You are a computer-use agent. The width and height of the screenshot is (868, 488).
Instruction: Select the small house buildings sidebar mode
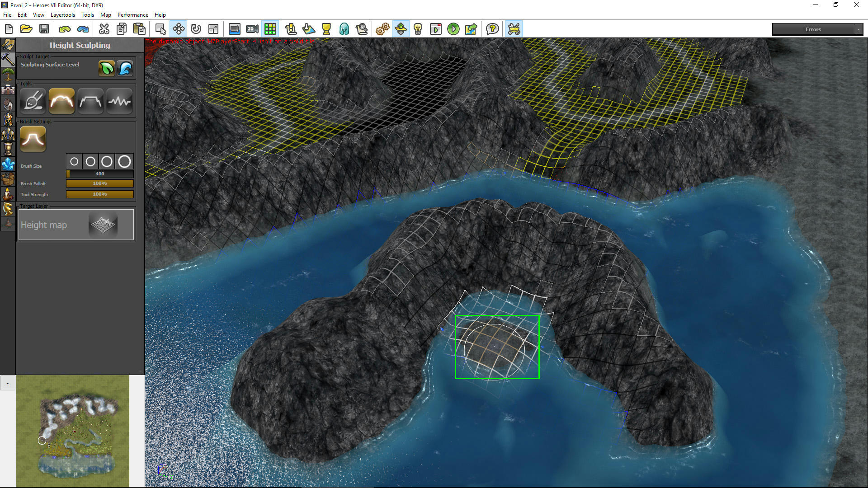tap(8, 104)
